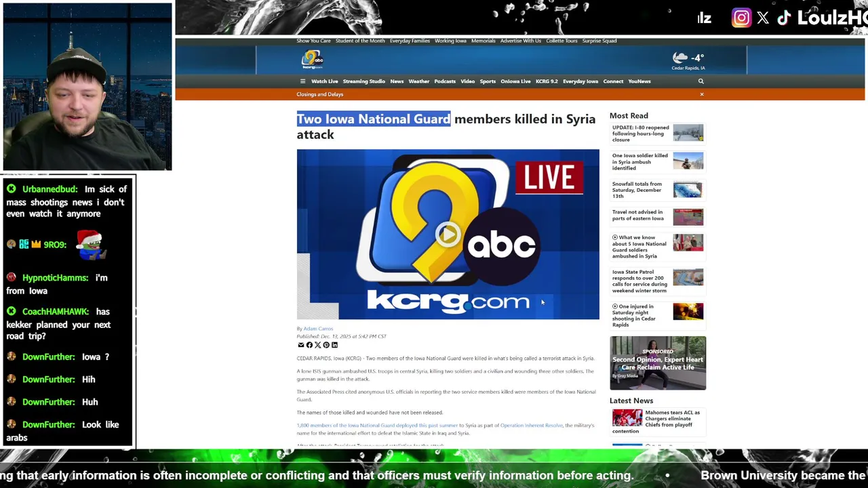Open News menu item
Viewport: 868px width, 488px height.
(397, 81)
